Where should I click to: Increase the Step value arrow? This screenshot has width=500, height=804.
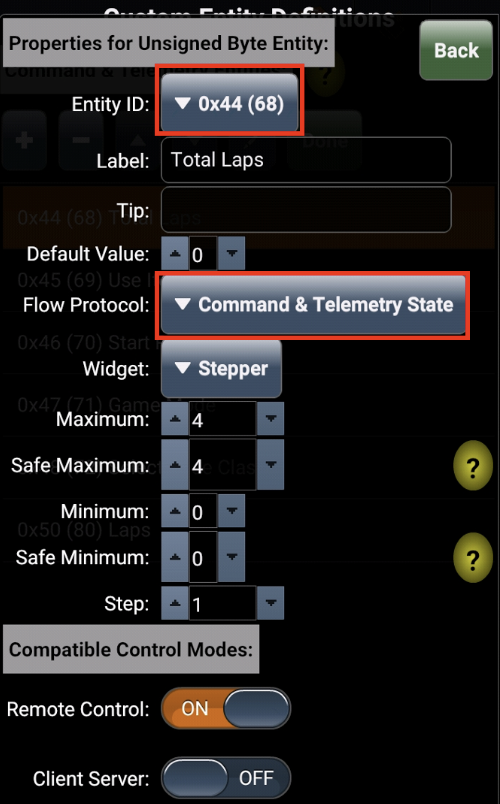(x=175, y=604)
